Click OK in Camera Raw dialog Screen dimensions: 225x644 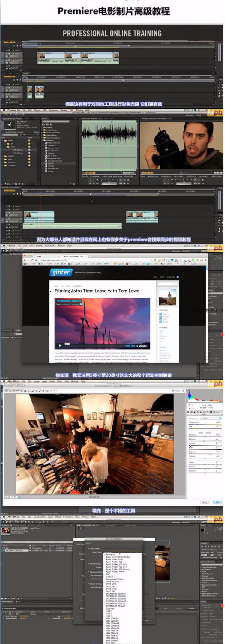coord(217,502)
